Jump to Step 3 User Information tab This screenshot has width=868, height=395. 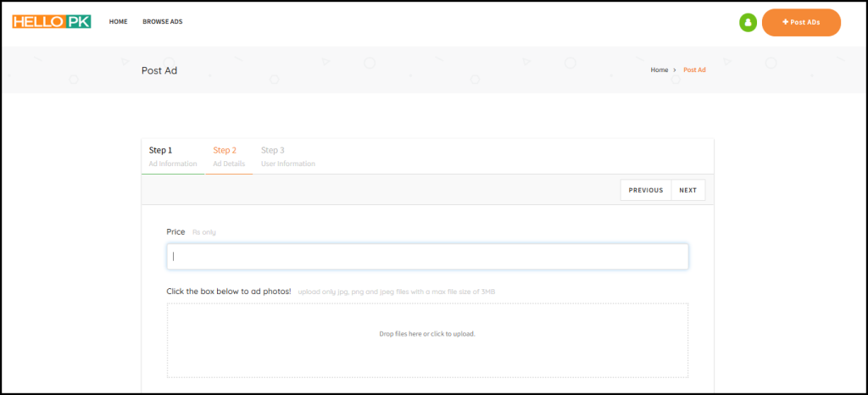[x=287, y=156]
